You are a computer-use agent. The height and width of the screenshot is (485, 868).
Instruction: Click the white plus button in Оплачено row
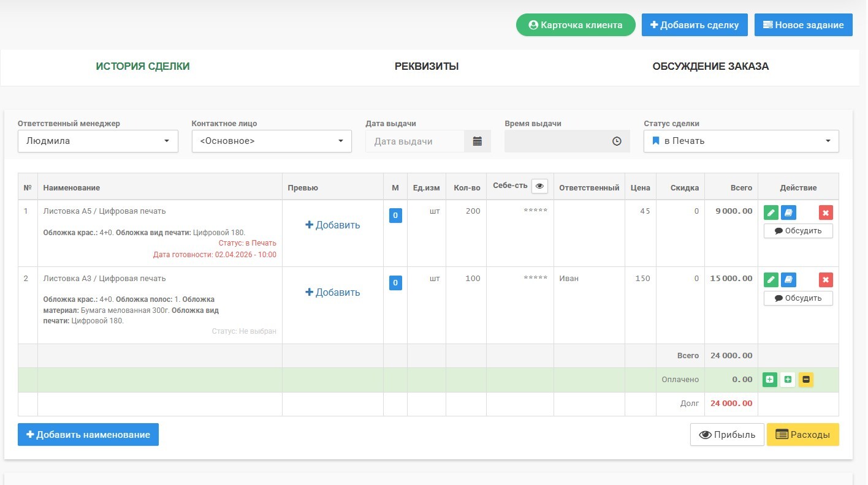click(788, 380)
